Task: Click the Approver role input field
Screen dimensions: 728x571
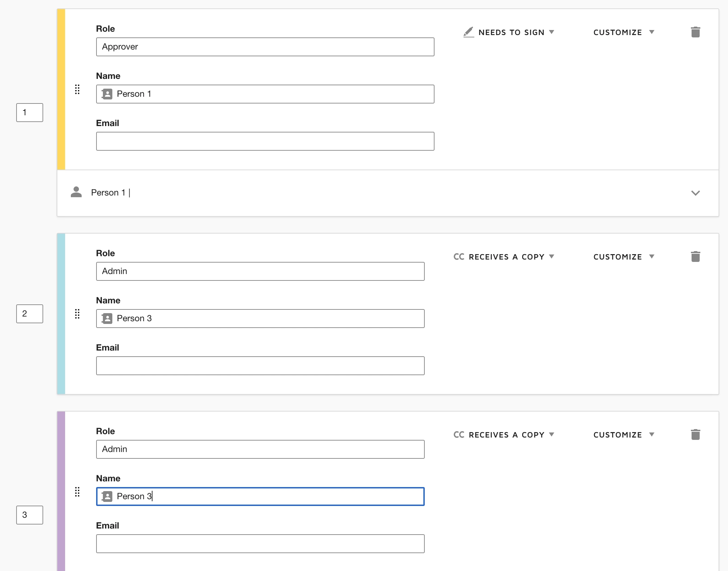Action: click(265, 47)
